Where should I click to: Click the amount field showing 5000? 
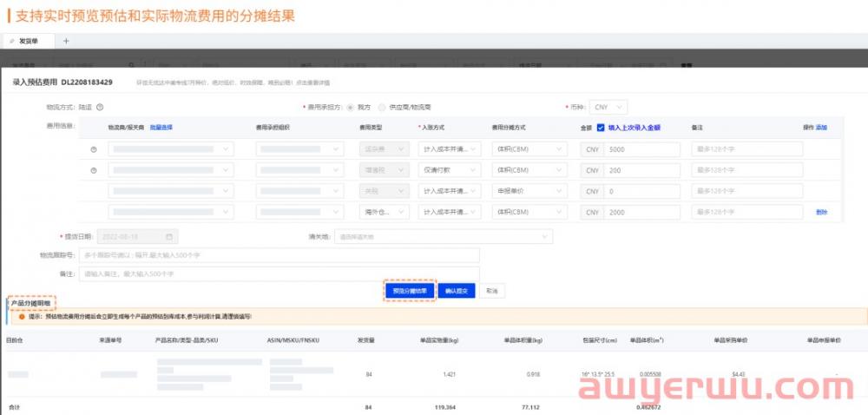tap(642, 149)
